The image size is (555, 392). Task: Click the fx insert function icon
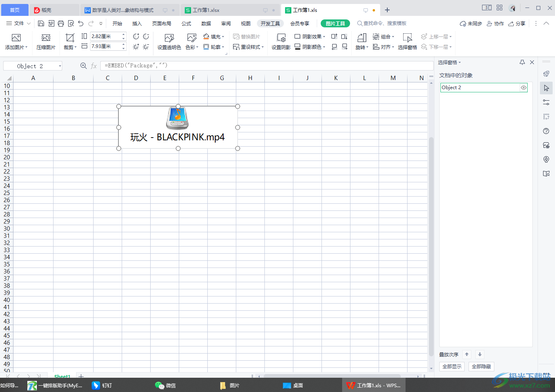click(x=94, y=66)
